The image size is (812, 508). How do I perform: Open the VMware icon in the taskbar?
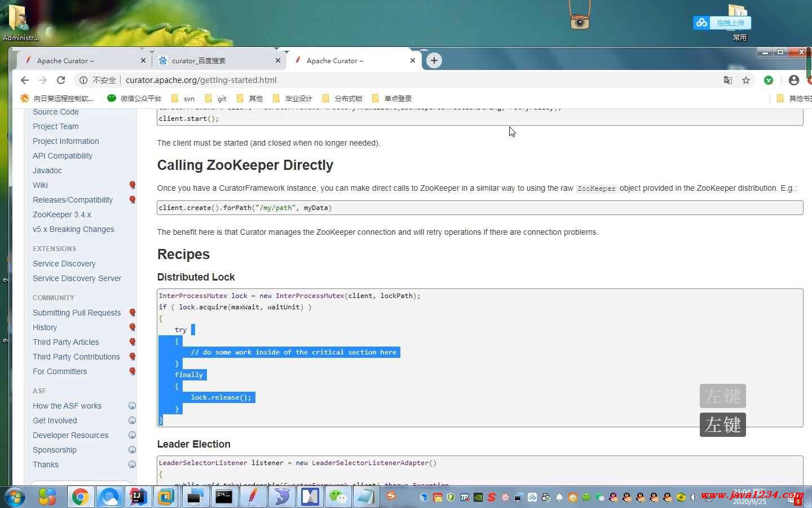(166, 497)
